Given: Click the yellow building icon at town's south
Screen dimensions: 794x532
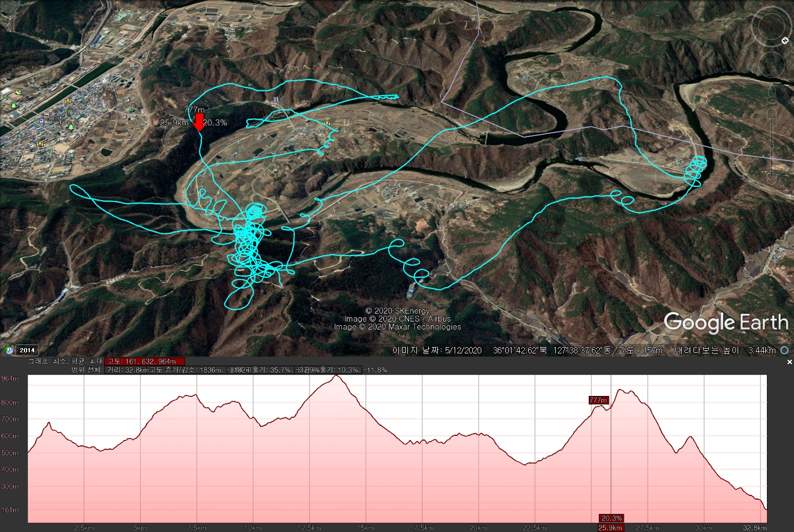Looking at the screenshot, I should click(x=40, y=143).
